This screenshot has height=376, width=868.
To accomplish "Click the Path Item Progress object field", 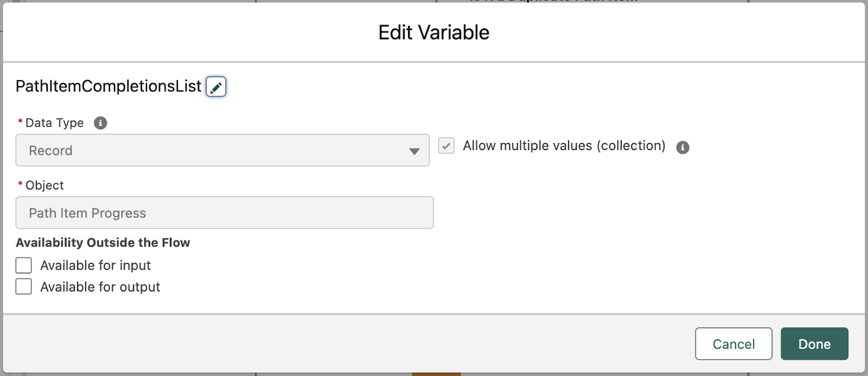I will [225, 213].
